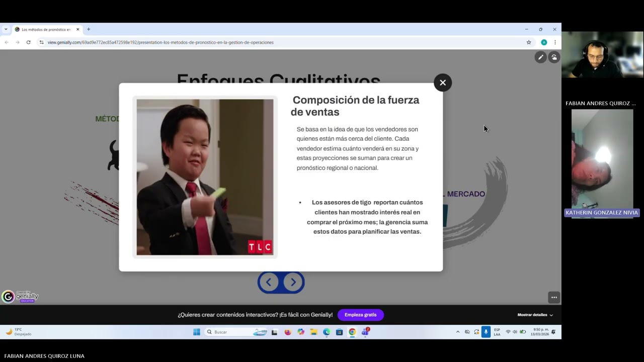Open clock showing 9:50 p. m.
Image resolution: width=644 pixels, height=362 pixels.
coord(541,332)
